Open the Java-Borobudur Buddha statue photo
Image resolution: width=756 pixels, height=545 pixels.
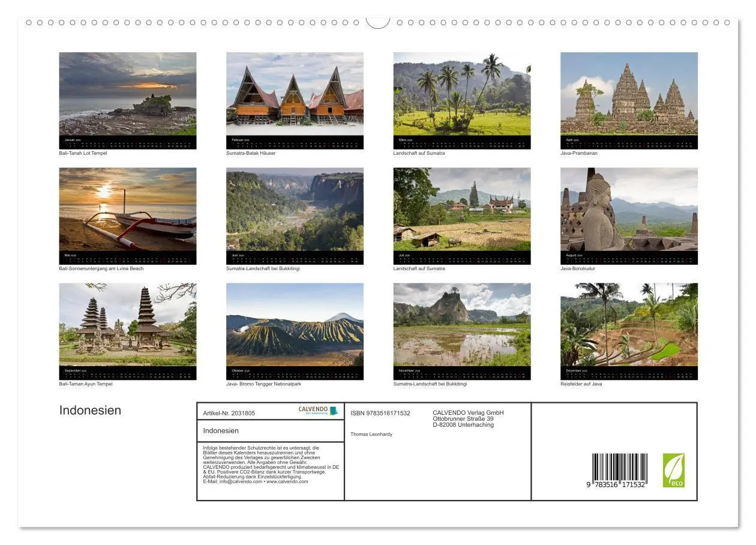[x=629, y=209]
